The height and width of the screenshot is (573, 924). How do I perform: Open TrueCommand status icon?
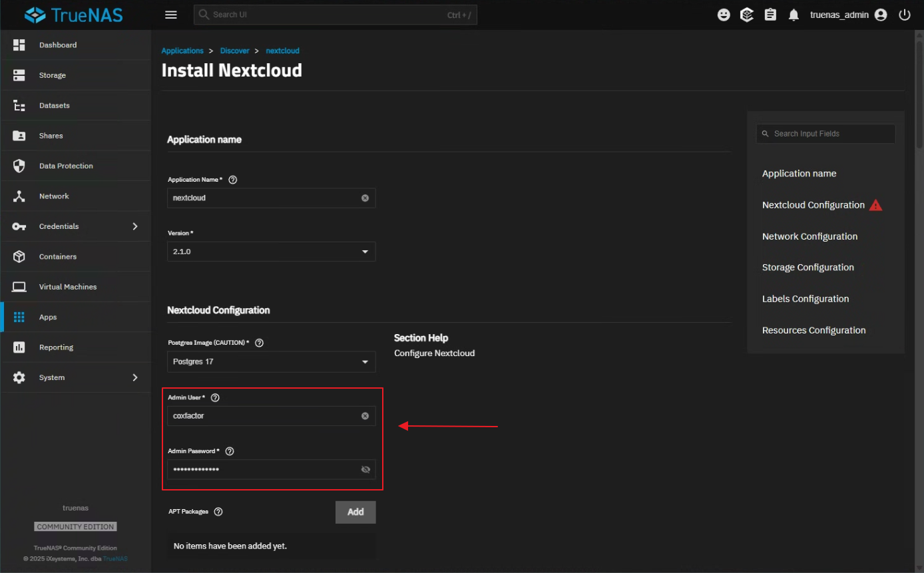click(747, 15)
